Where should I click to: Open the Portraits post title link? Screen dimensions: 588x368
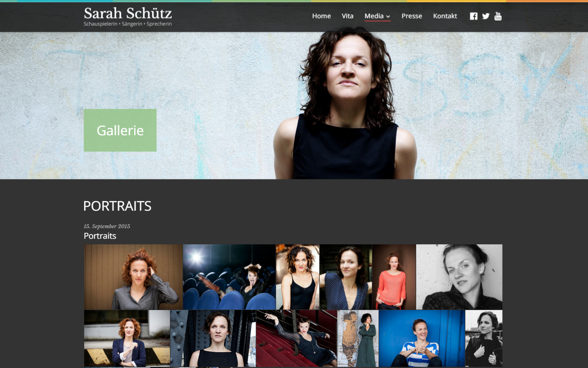100,236
